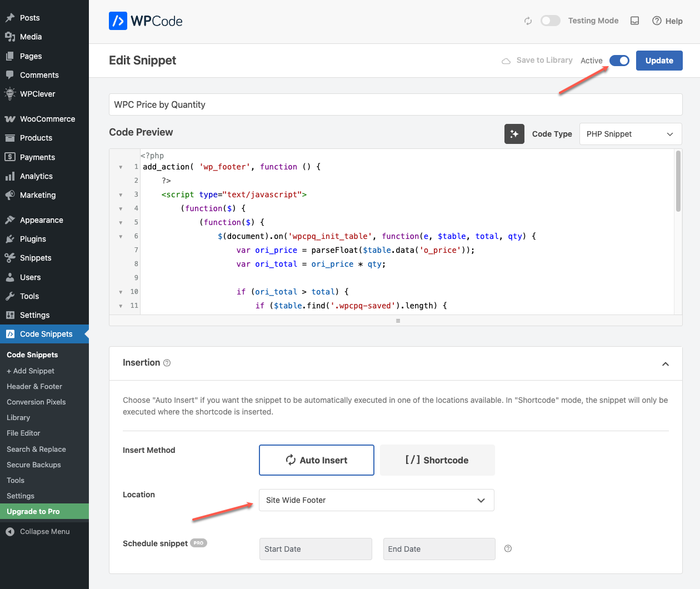This screenshot has height=589, width=700.
Task: Click the End Date field
Action: point(439,549)
